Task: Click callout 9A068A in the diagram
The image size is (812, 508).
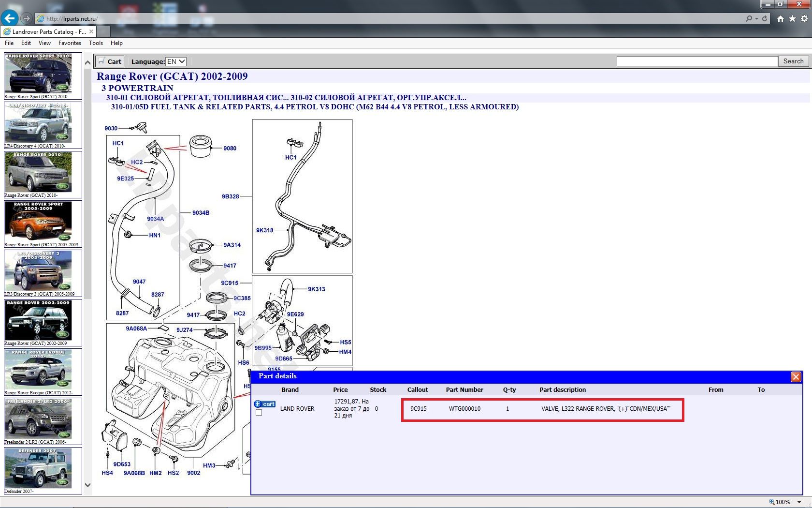Action: click(x=136, y=329)
